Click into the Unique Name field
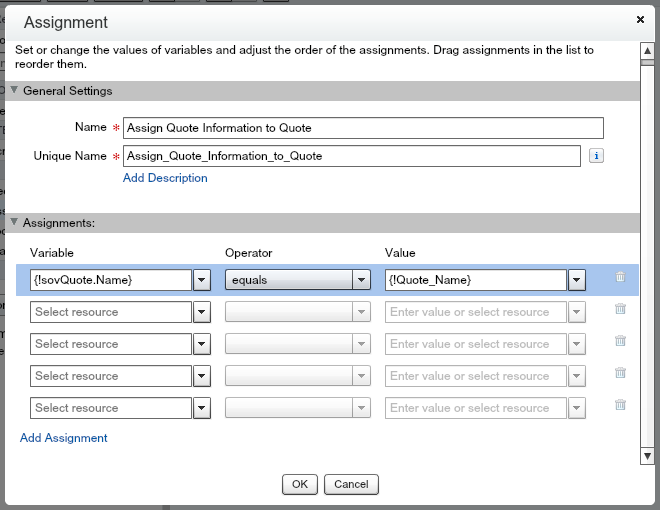Image resolution: width=660 pixels, height=510 pixels. [350, 156]
